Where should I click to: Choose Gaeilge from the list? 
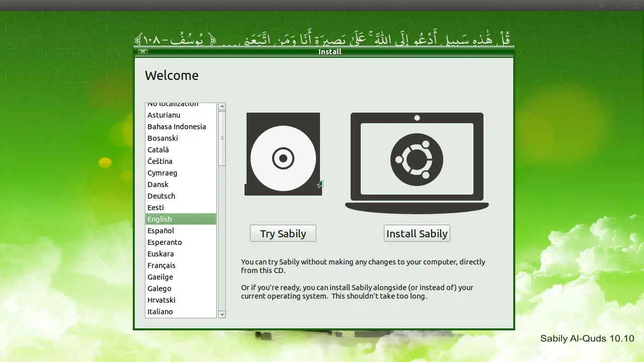click(x=181, y=277)
